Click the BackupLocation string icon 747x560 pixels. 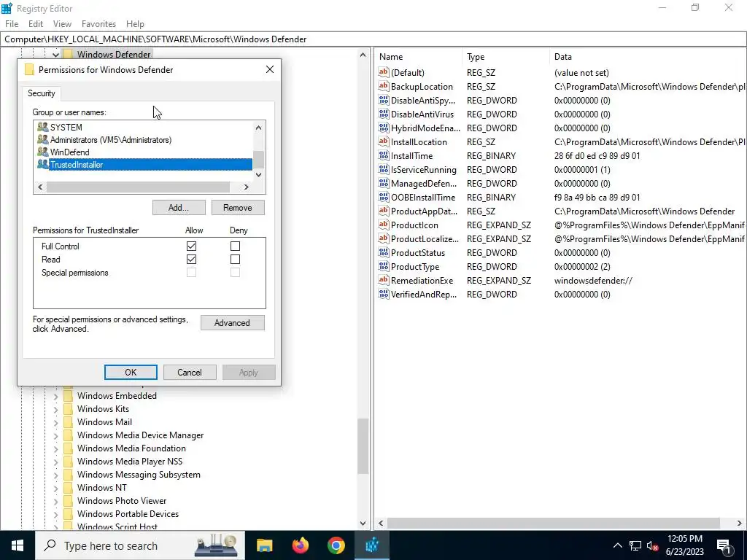coord(384,86)
